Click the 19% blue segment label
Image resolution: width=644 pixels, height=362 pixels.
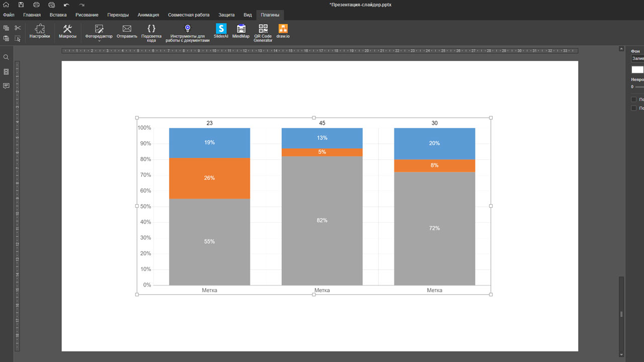point(209,143)
